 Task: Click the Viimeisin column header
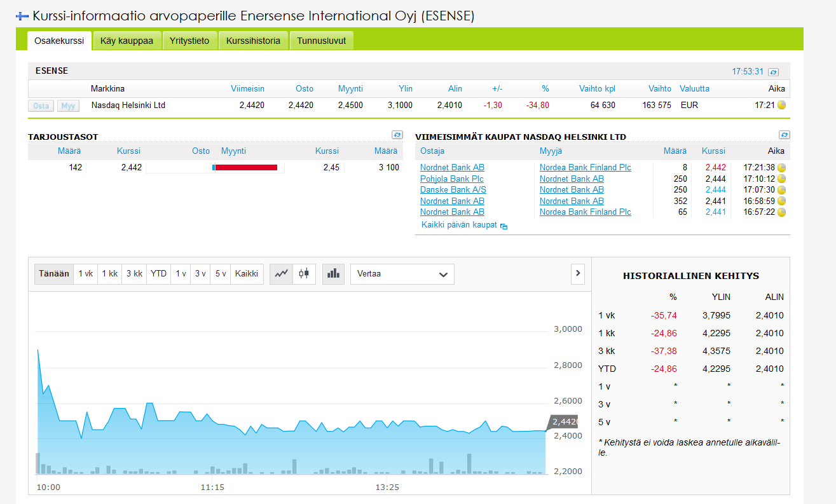point(248,88)
